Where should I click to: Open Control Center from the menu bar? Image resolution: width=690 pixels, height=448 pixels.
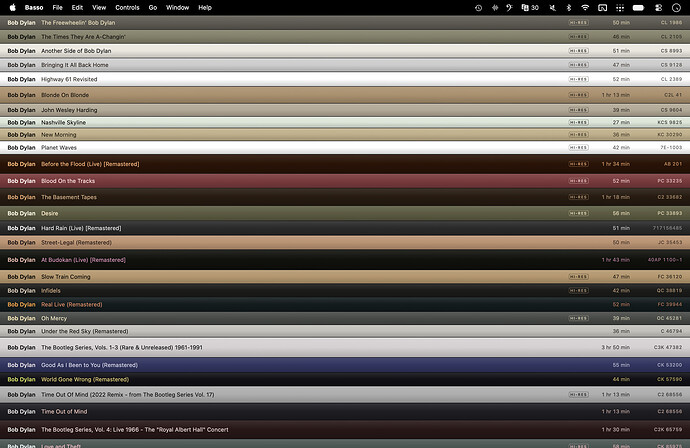pos(658,7)
